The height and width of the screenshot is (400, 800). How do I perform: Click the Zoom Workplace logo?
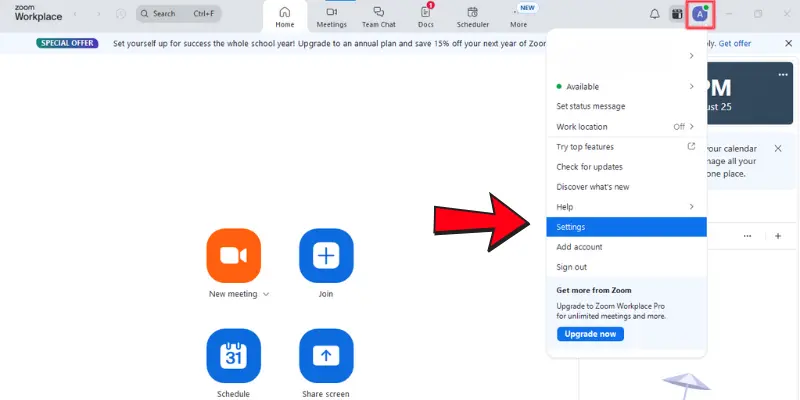38,14
